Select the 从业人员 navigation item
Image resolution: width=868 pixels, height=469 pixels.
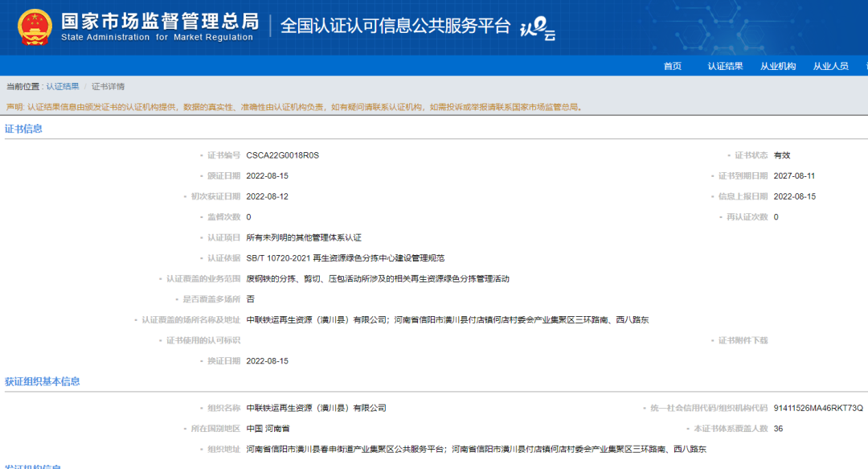pos(830,66)
